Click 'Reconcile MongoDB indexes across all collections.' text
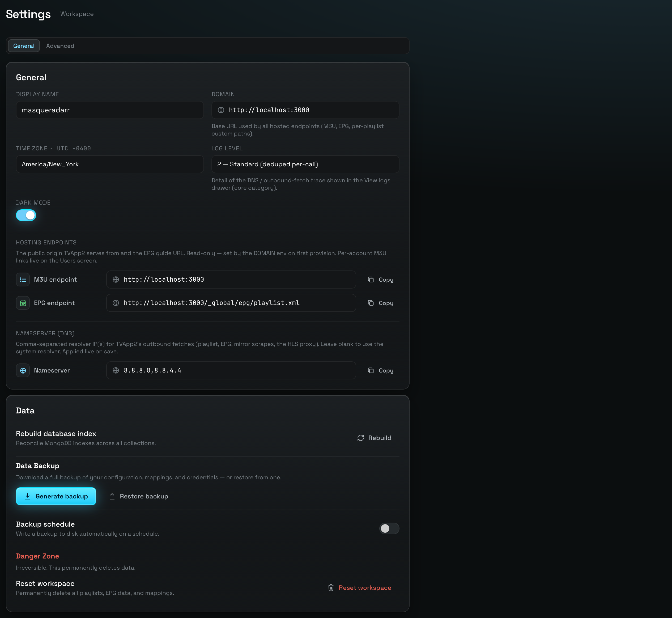672x618 pixels. click(x=86, y=443)
